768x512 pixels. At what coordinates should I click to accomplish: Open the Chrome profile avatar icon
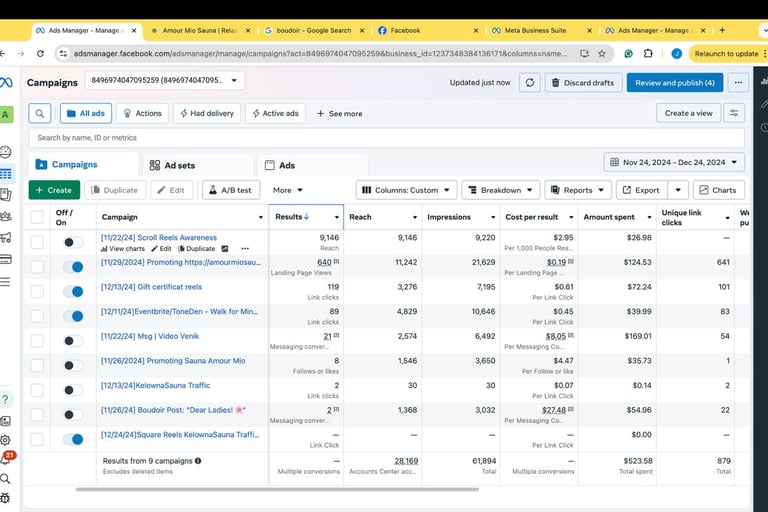[x=676, y=53]
